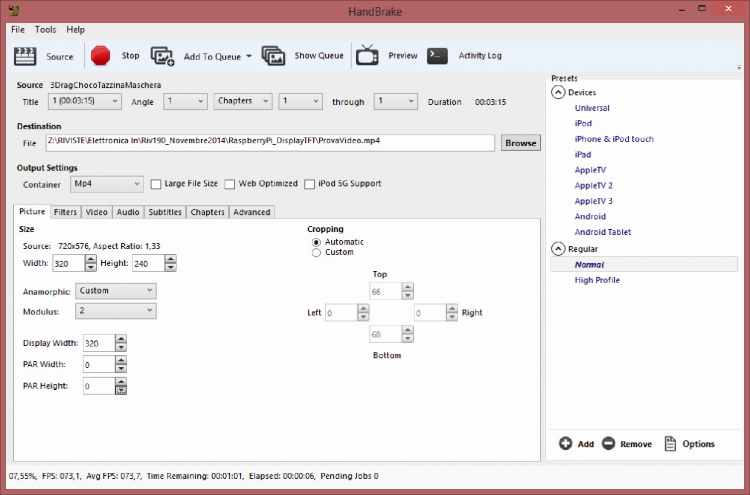Click the Display Width value field
Viewport: 750px width, 495px height.
[x=99, y=343]
